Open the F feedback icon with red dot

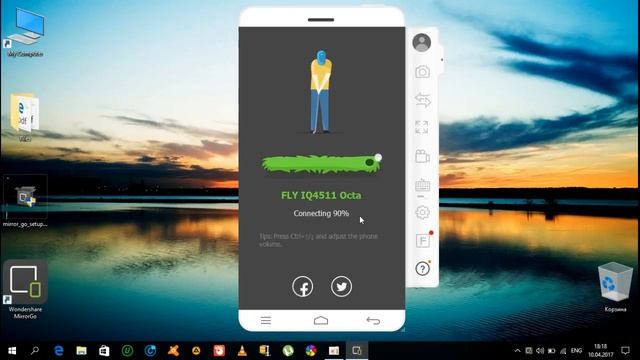(423, 240)
